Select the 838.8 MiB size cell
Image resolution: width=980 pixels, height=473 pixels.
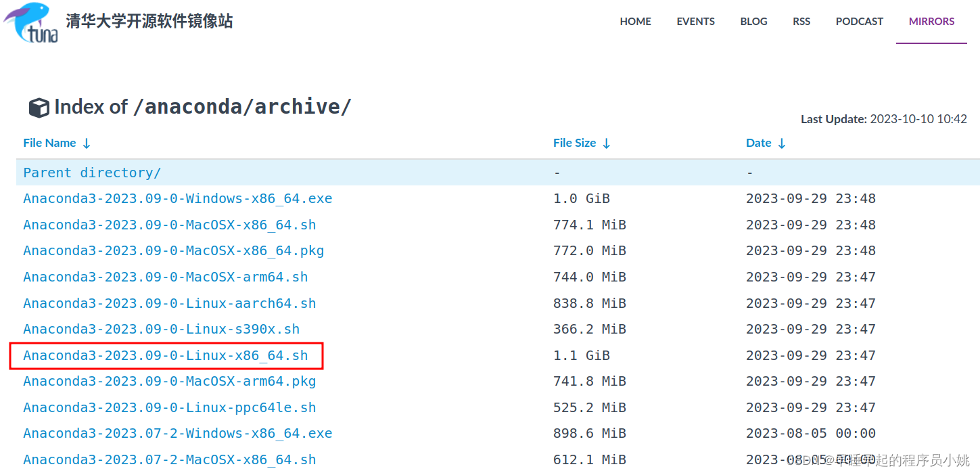pos(590,303)
